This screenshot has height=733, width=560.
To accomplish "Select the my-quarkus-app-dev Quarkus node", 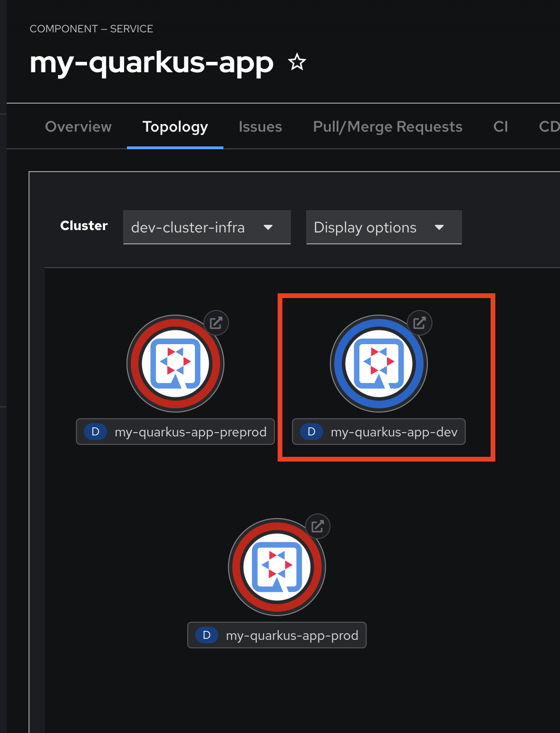I will tap(379, 364).
